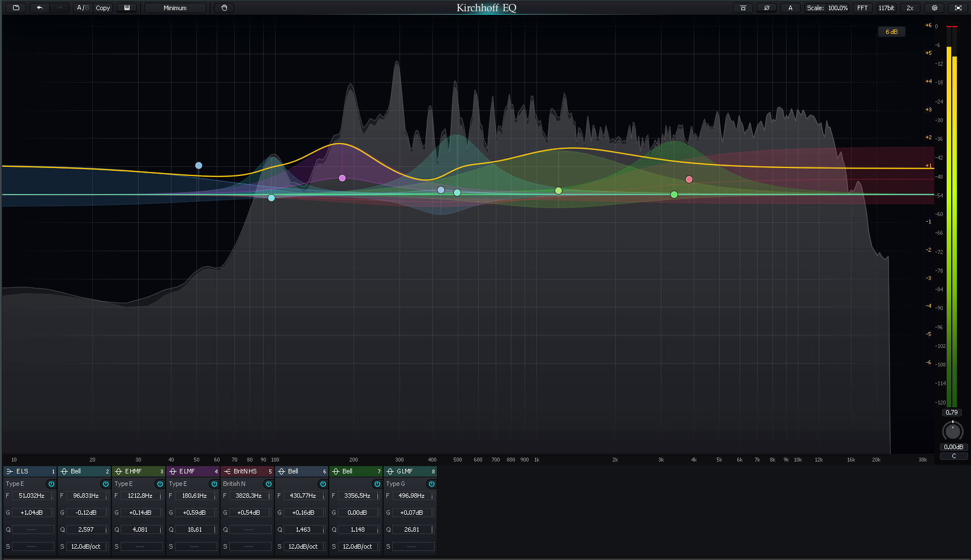This screenshot has width=971, height=560.
Task: Open the 6 dB display range selector
Action: point(892,32)
